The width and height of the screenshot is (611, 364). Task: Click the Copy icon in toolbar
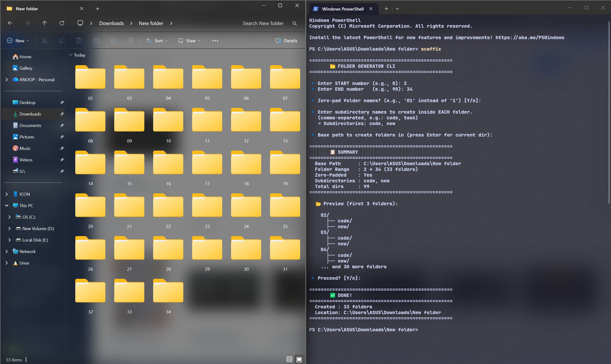point(62,41)
